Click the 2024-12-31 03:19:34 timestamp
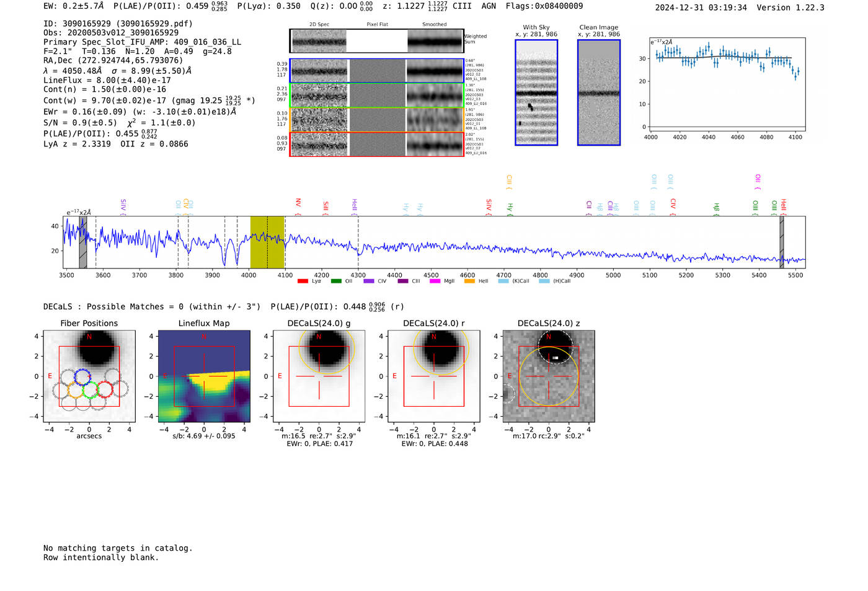This screenshot has height=591, width=868. pos(701,7)
